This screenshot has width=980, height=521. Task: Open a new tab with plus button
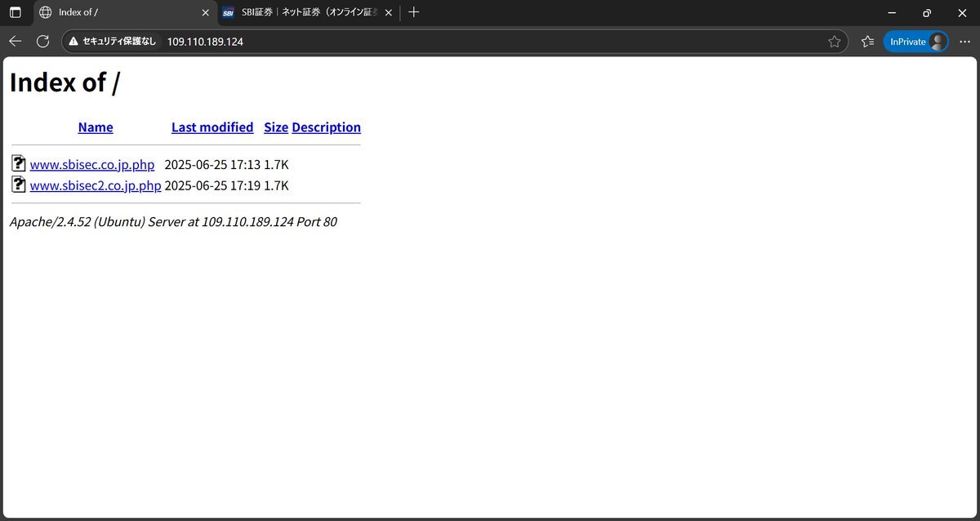413,12
